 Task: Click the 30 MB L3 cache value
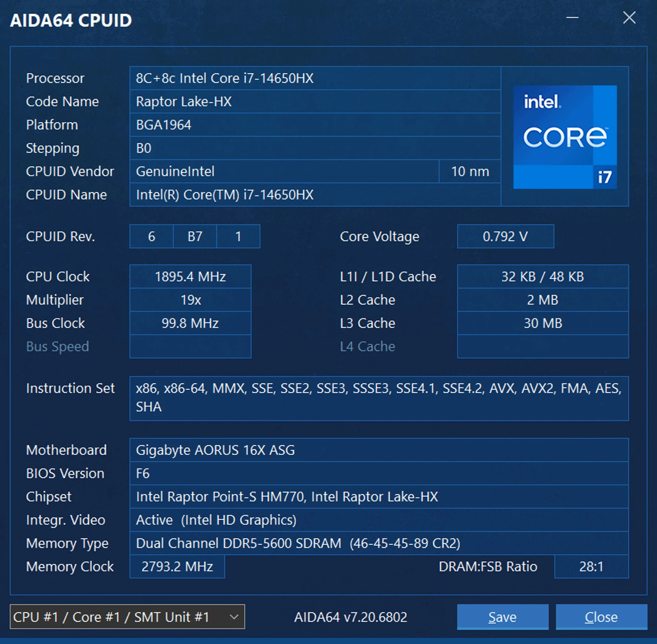pyautogui.click(x=543, y=323)
